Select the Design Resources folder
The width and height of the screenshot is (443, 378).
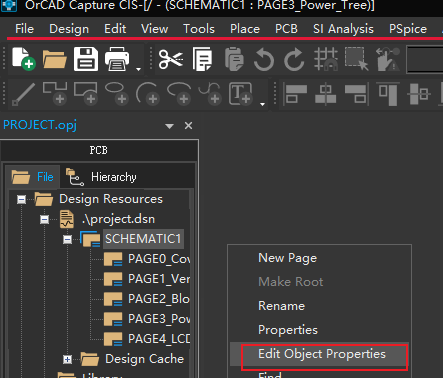tap(111, 199)
